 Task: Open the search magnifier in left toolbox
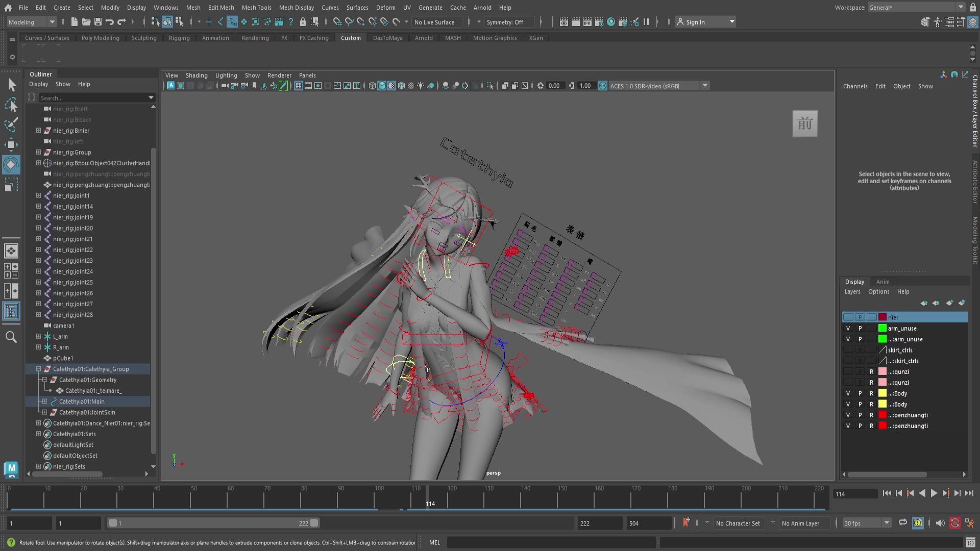coord(11,337)
